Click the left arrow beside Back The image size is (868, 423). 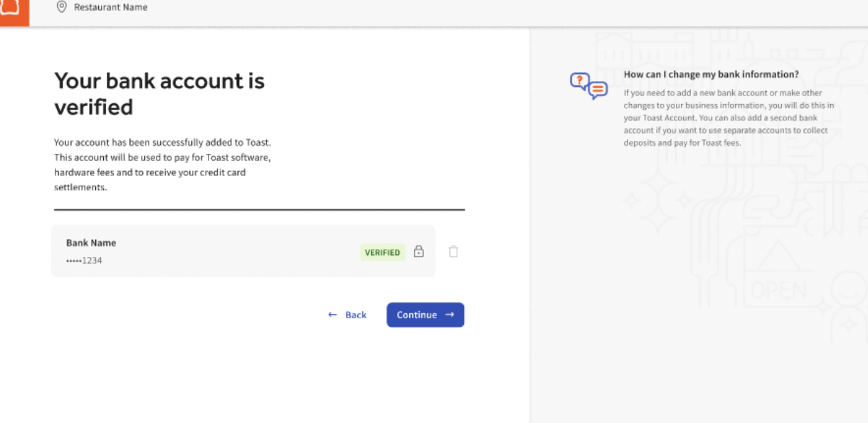[x=332, y=314]
